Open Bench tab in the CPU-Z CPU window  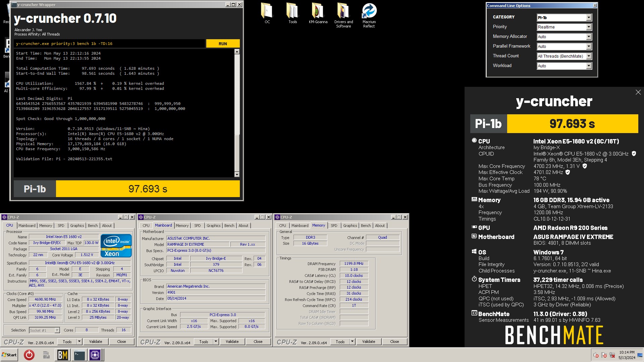[x=93, y=226]
